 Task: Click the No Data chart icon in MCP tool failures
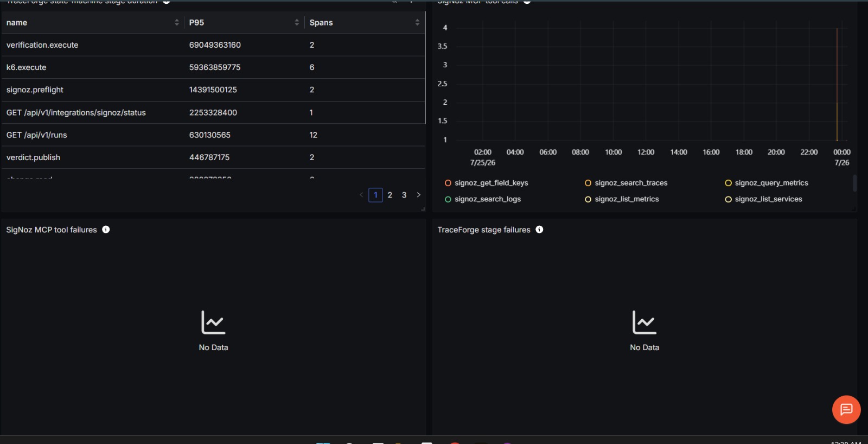[213, 322]
